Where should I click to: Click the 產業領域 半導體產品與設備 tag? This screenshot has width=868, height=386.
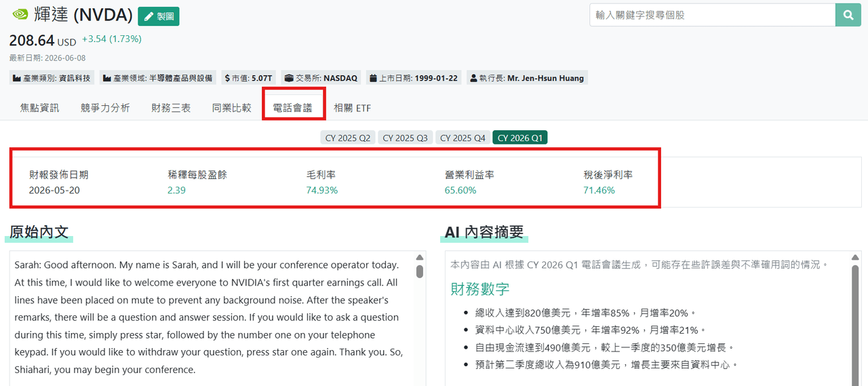(158, 78)
